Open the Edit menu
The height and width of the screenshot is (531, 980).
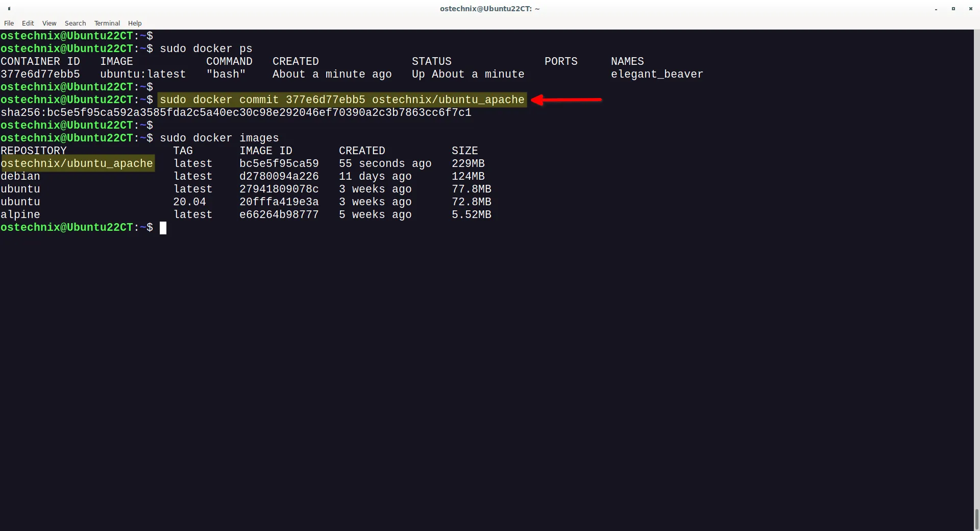(x=28, y=23)
